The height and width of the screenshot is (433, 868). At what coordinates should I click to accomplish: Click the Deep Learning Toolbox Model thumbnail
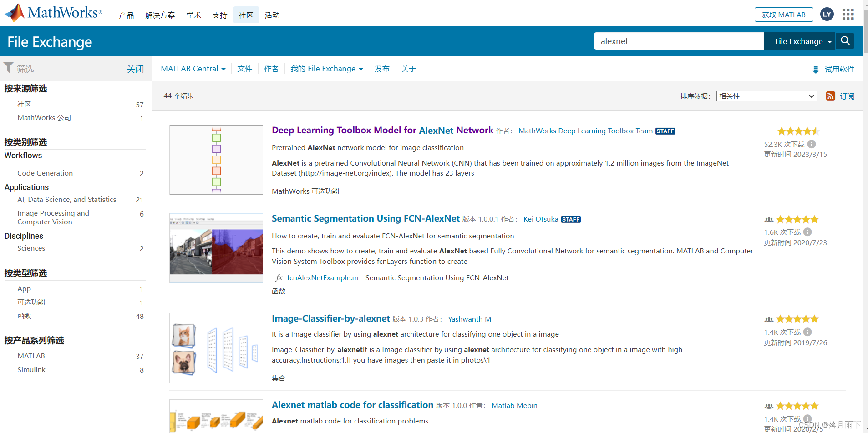(216, 160)
